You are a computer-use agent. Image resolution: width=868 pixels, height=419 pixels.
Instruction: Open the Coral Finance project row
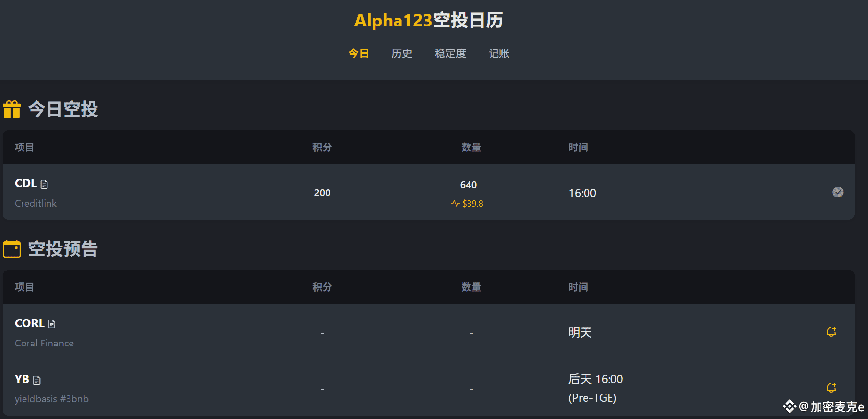[44, 343]
